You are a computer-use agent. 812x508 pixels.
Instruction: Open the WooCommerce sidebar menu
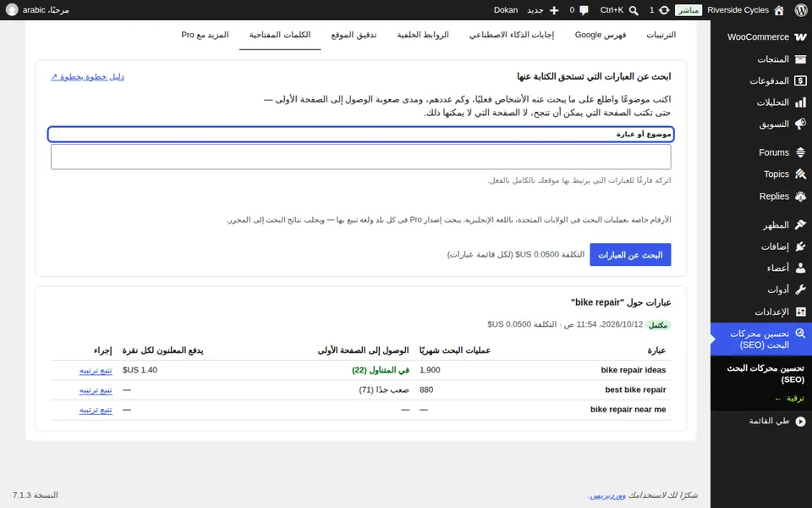[761, 36]
